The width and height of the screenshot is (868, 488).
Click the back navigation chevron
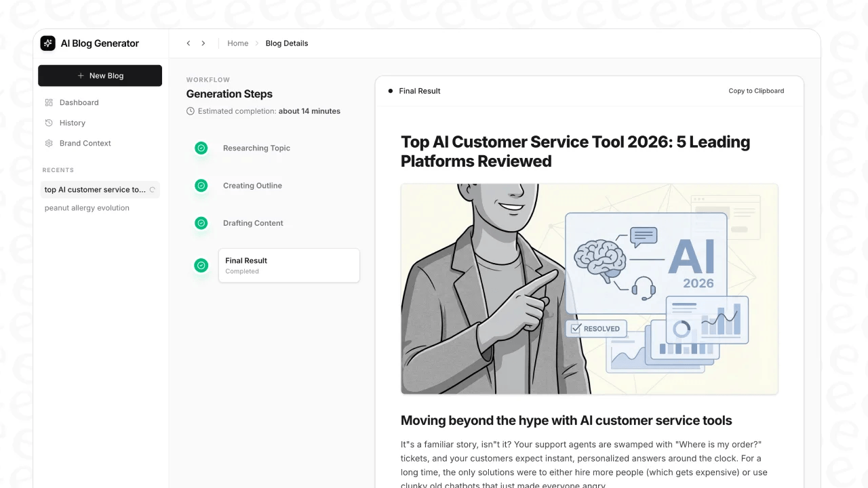(188, 43)
